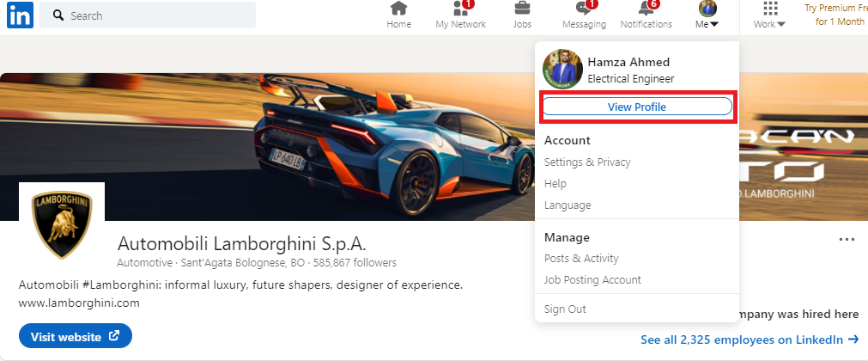Open Posts & Activity
The image size is (868, 361).
tap(581, 259)
